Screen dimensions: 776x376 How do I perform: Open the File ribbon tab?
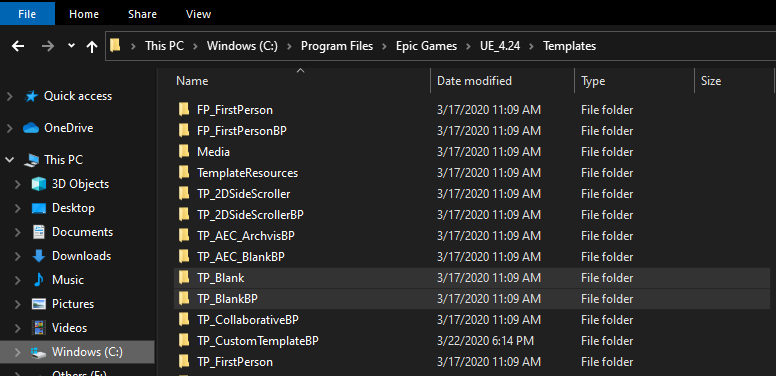27,14
